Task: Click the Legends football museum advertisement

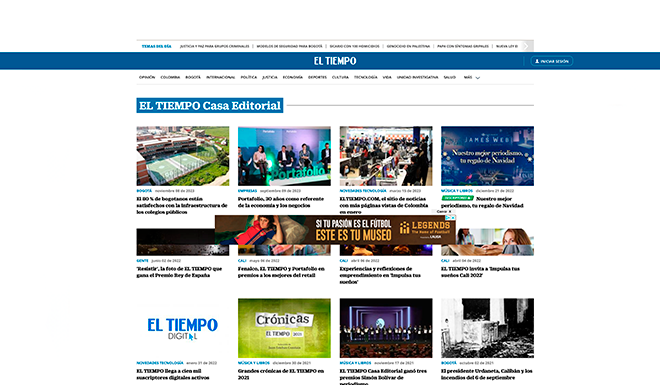Action: click(335, 230)
